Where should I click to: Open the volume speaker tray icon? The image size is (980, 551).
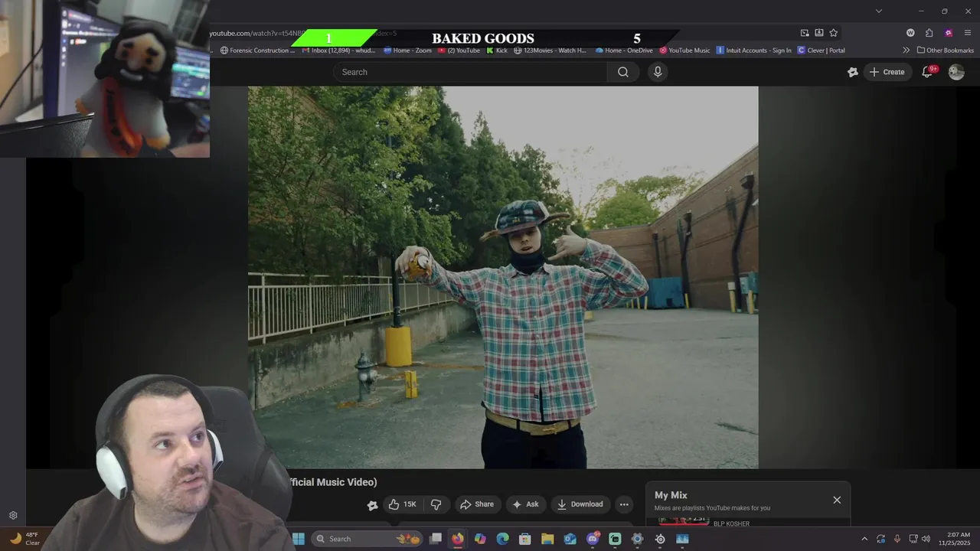point(926,539)
